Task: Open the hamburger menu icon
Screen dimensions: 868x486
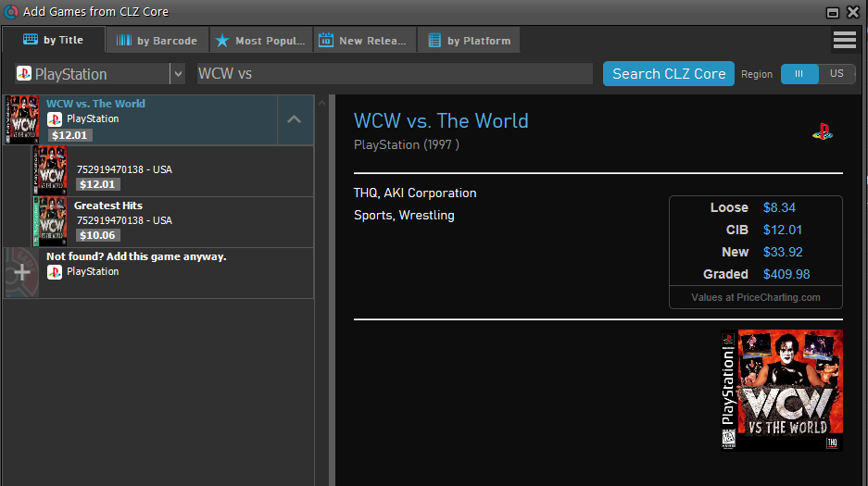Action: pos(844,40)
